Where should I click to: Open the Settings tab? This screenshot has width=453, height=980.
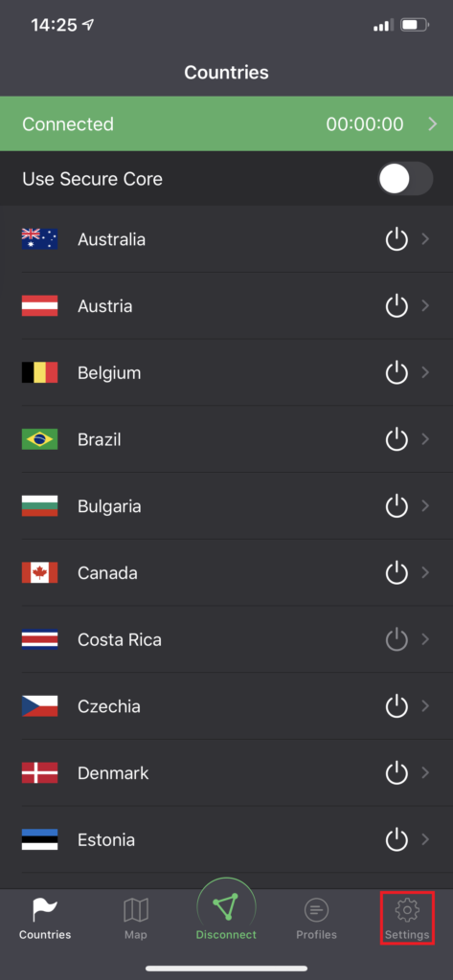click(407, 919)
